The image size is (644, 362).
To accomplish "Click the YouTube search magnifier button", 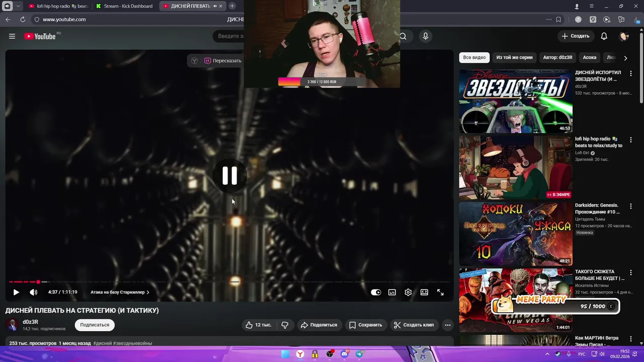I will click(x=403, y=36).
